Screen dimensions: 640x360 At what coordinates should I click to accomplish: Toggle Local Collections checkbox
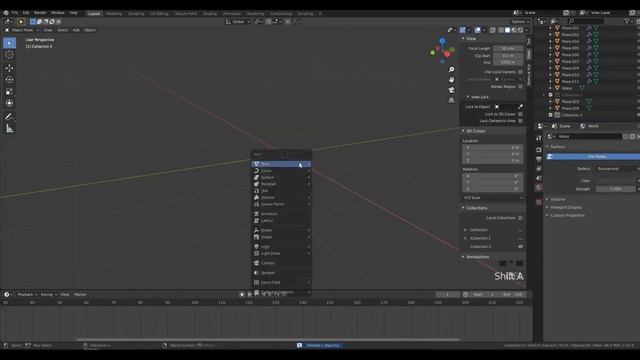[520, 218]
